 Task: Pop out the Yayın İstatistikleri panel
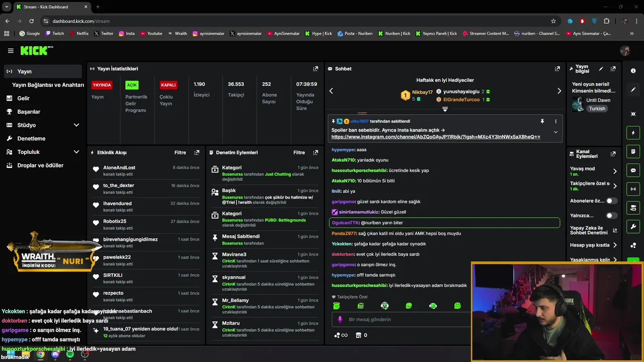315,69
